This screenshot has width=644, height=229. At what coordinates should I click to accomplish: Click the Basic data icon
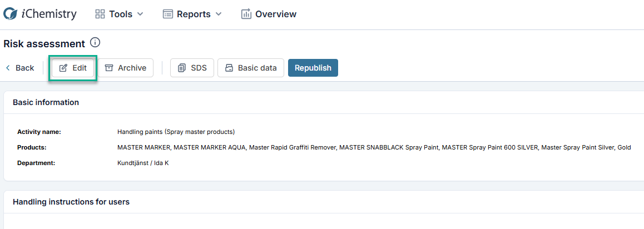tap(229, 68)
